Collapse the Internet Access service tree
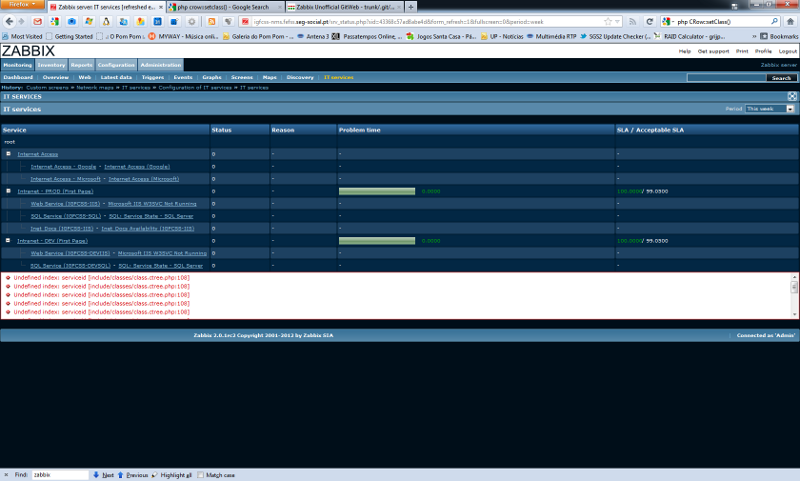The width and height of the screenshot is (800, 481). (8, 154)
